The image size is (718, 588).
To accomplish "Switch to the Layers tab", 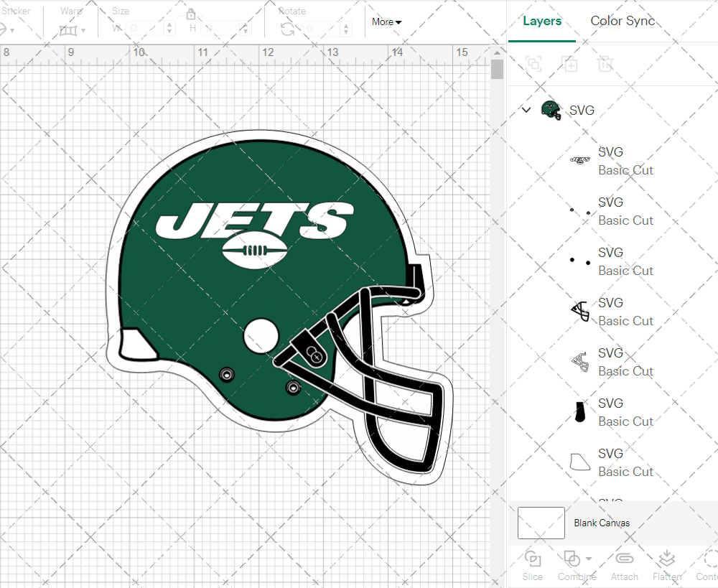I will (542, 21).
